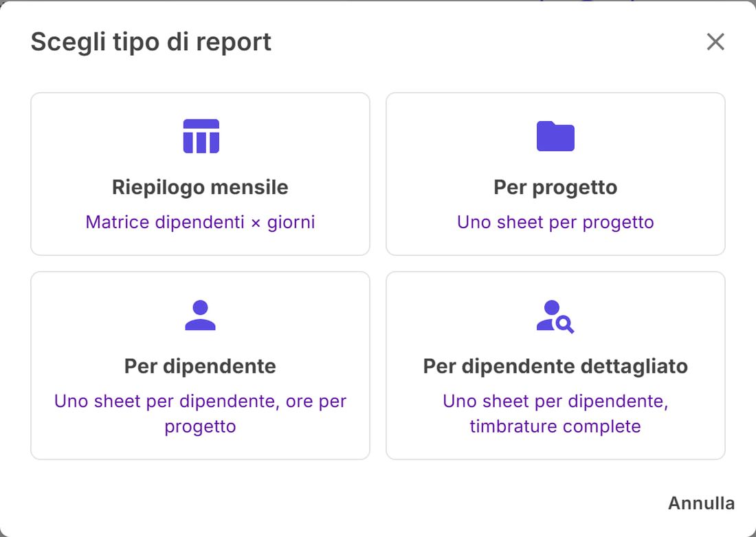Image resolution: width=756 pixels, height=537 pixels.
Task: Pick the Per dipendente title
Action: (x=200, y=366)
